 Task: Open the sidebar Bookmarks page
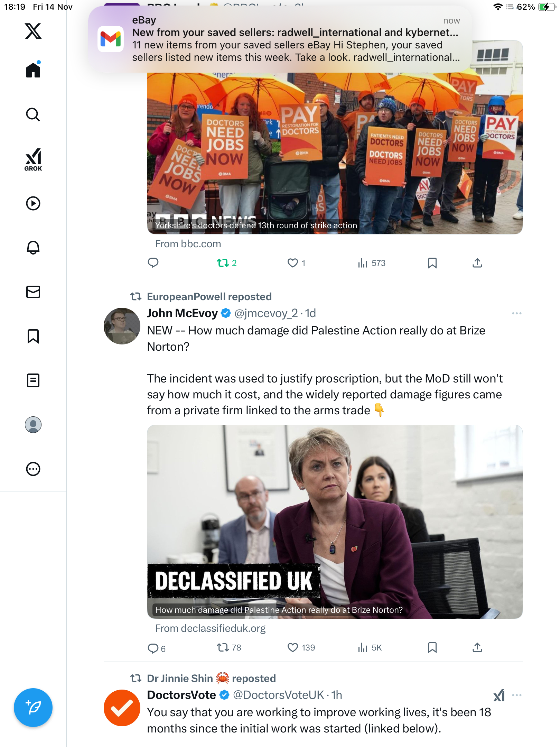[33, 336]
